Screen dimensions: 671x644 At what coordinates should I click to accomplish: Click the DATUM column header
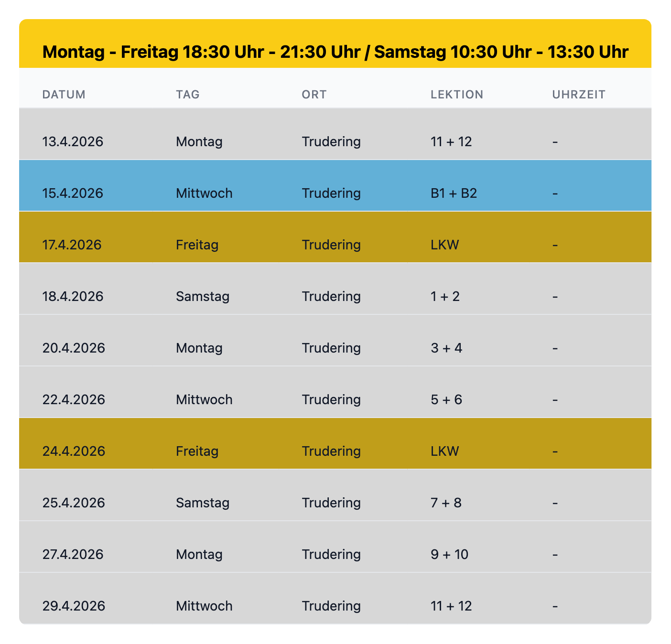point(64,94)
